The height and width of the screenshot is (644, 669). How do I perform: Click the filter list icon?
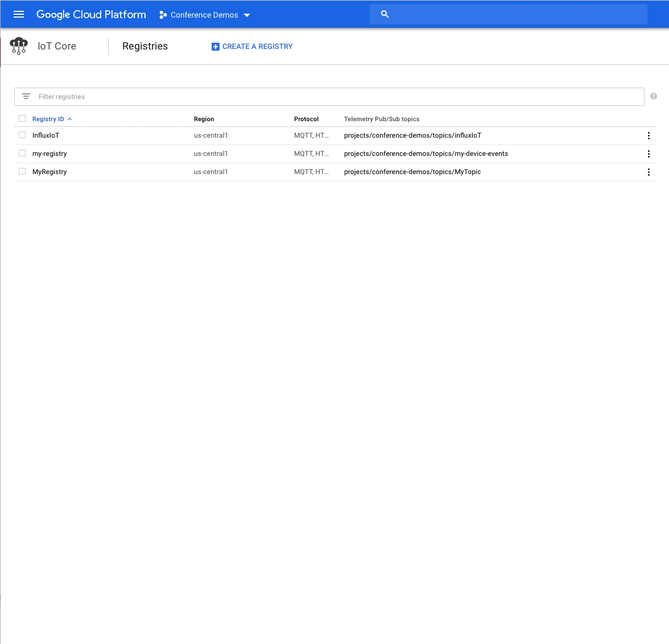(26, 96)
